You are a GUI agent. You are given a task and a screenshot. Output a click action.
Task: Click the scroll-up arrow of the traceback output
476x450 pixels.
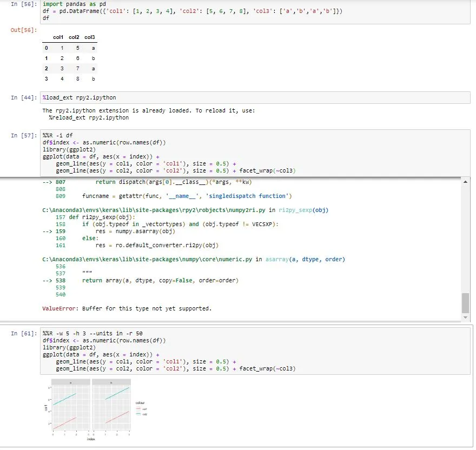coord(465,182)
